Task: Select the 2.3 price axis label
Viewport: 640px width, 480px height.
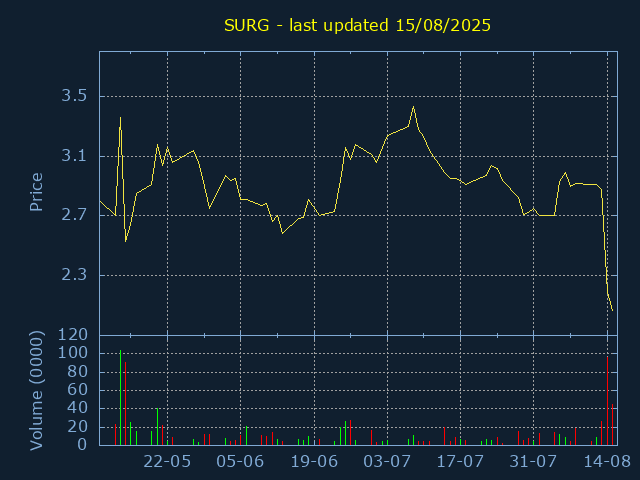Action: (x=74, y=275)
